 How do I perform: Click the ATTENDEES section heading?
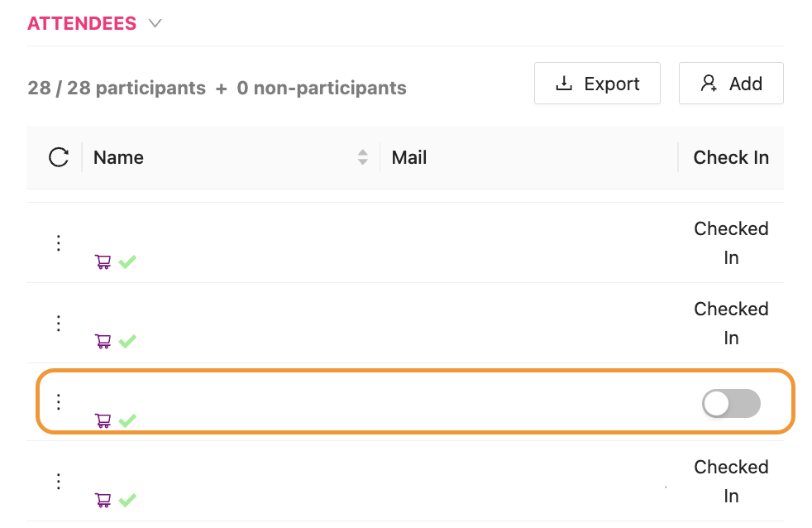pyautogui.click(x=82, y=23)
